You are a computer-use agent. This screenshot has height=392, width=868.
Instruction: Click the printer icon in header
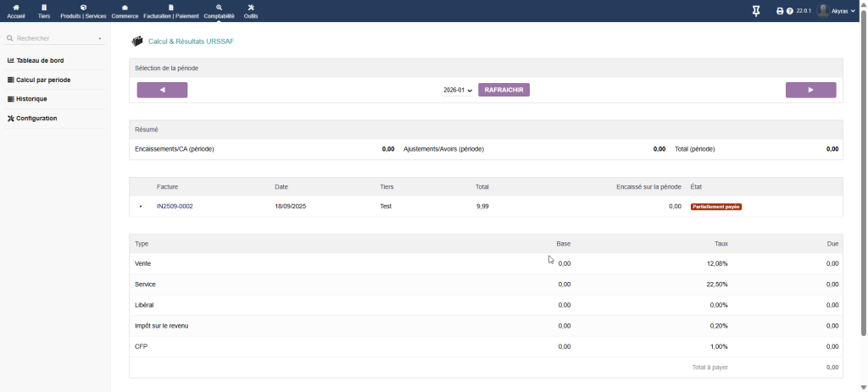coord(780,11)
